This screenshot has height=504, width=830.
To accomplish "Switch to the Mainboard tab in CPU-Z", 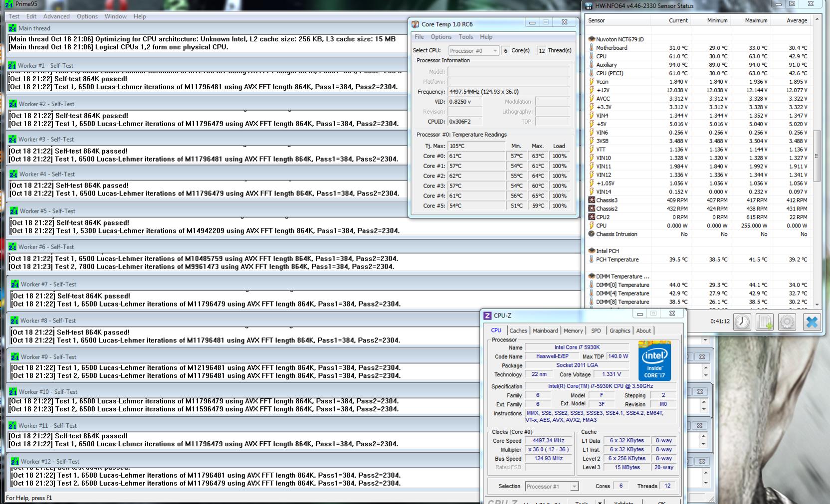I will (x=545, y=331).
